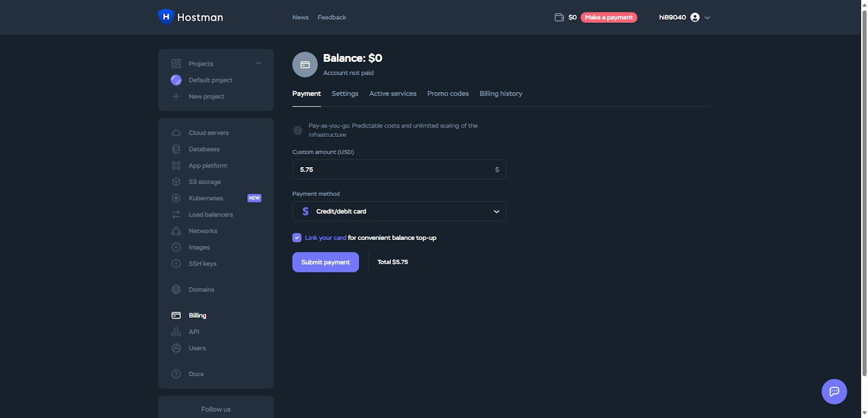This screenshot has width=868, height=418.
Task: Click the New project label
Action: (x=206, y=97)
